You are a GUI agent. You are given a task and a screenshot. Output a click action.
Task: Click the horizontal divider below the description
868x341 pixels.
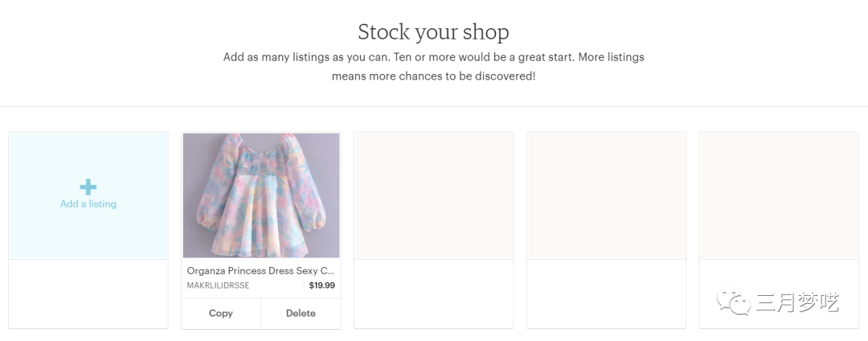pos(434,106)
